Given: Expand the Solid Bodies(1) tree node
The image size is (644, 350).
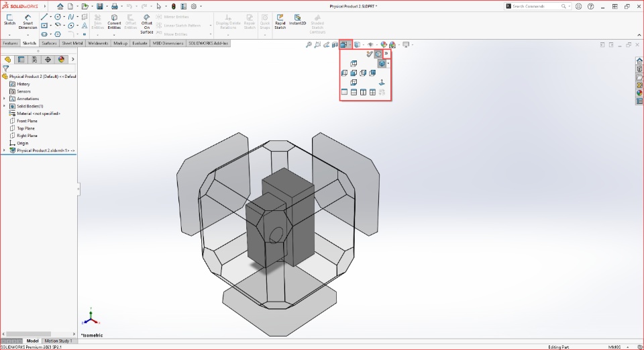Looking at the screenshot, I should pyautogui.click(x=5, y=106).
